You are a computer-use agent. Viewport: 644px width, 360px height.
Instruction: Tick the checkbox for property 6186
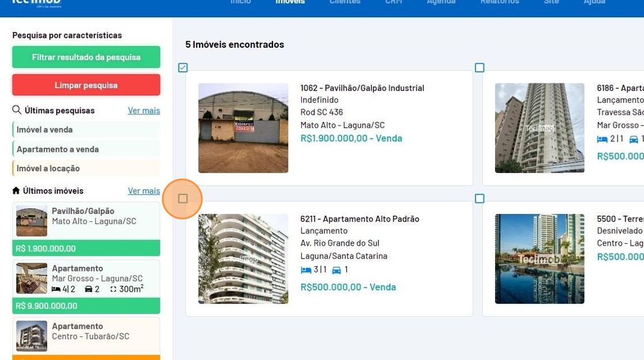480,68
